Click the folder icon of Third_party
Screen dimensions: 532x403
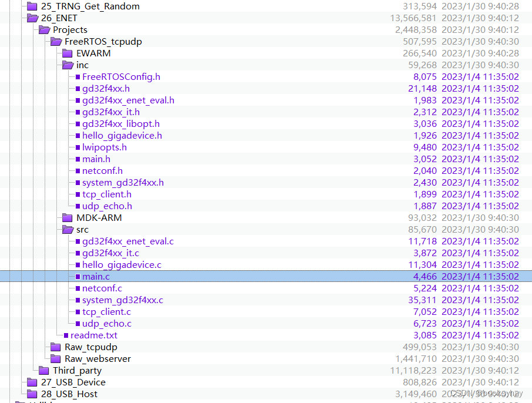click(x=45, y=370)
